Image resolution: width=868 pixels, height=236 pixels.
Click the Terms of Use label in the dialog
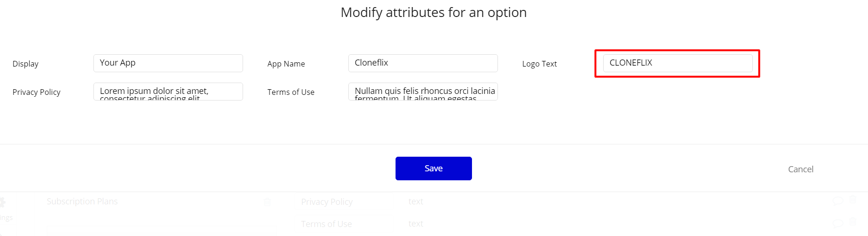pyautogui.click(x=291, y=92)
